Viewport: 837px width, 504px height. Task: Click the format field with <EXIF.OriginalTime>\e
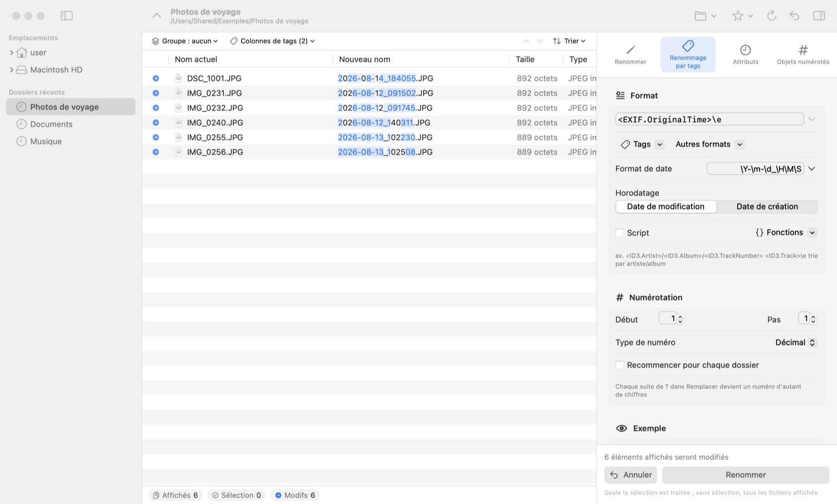[x=710, y=119]
